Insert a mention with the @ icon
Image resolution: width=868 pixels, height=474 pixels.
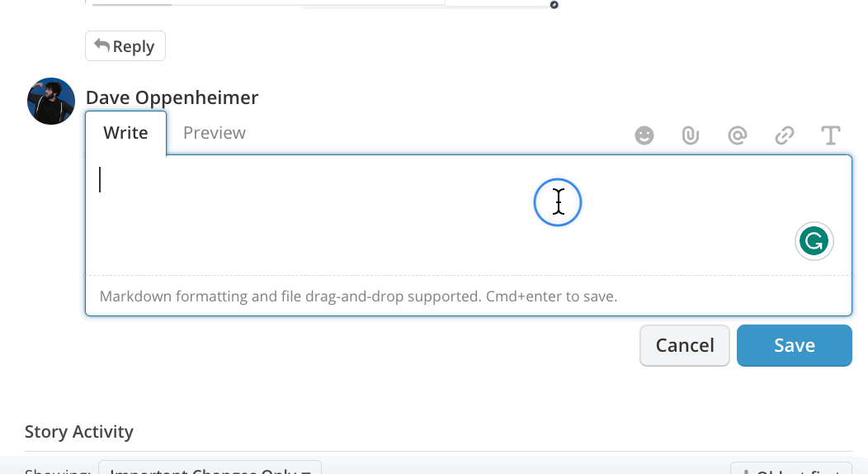(738, 135)
